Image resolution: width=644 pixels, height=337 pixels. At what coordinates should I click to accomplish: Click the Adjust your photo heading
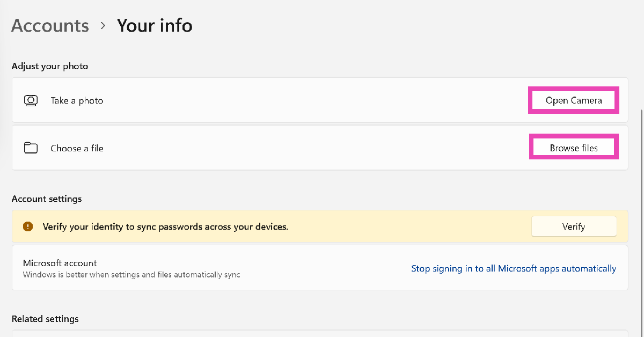[50, 67]
